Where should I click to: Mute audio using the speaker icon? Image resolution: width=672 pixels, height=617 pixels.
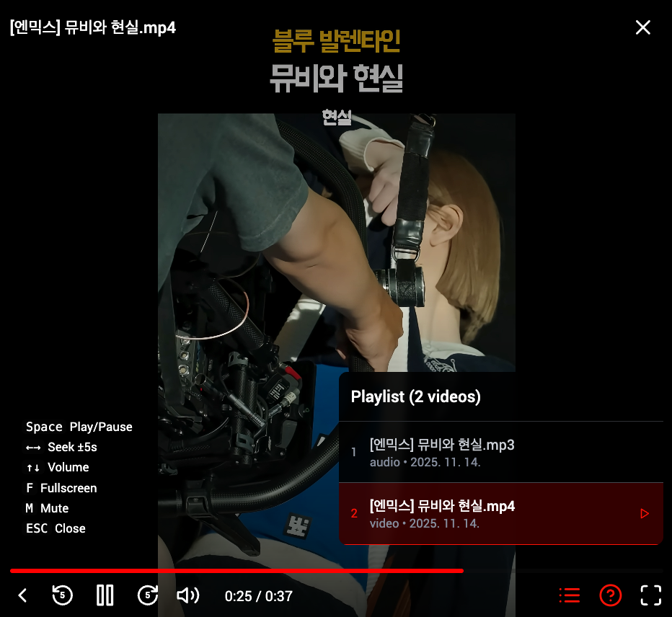pos(187,595)
